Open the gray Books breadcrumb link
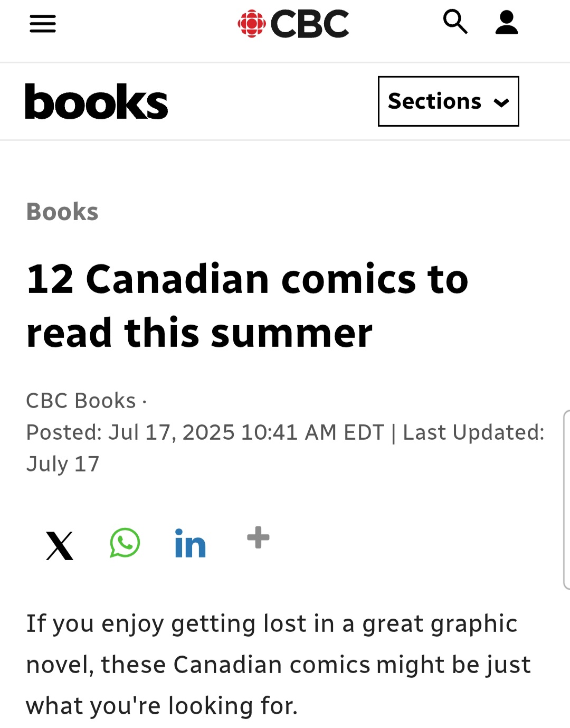The width and height of the screenshot is (570, 728). pyautogui.click(x=62, y=212)
